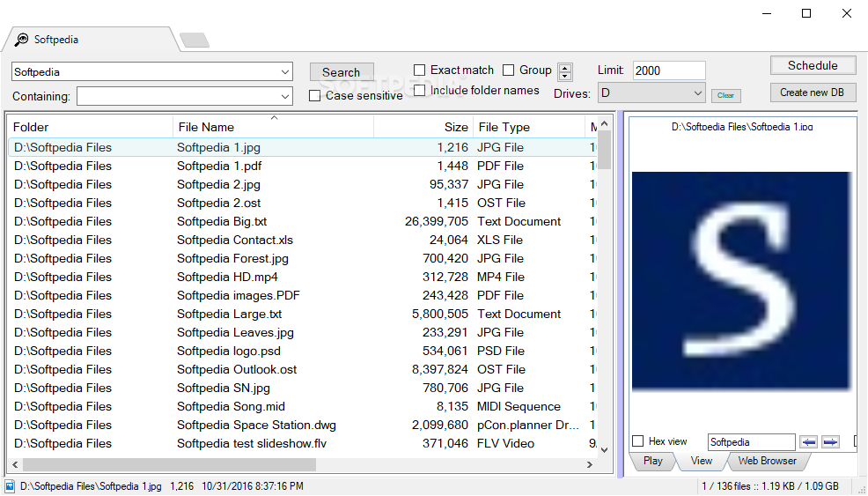This screenshot has height=496, width=868.
Task: Open the Web Browser tab
Action: click(768, 461)
